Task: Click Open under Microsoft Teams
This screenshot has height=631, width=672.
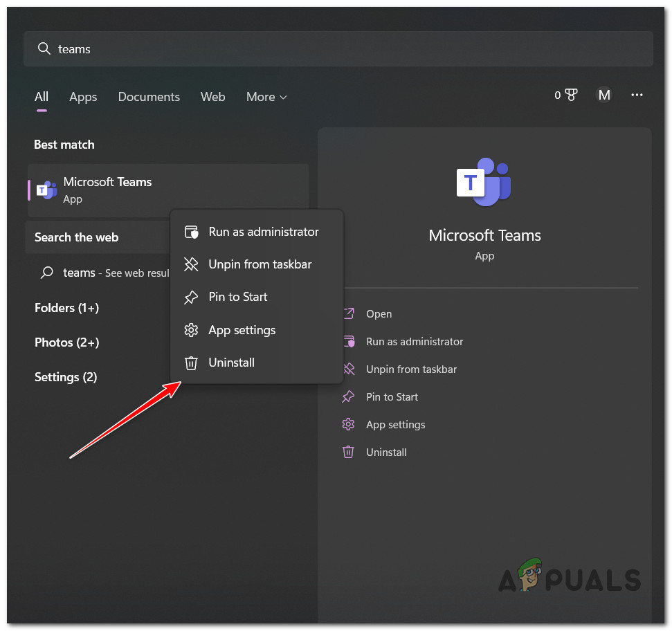Action: (379, 313)
